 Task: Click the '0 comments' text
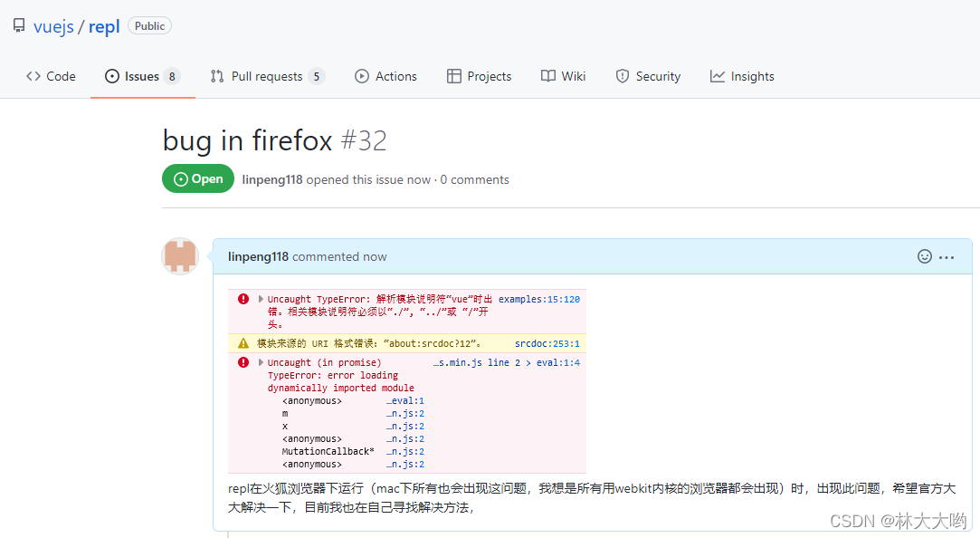474,179
